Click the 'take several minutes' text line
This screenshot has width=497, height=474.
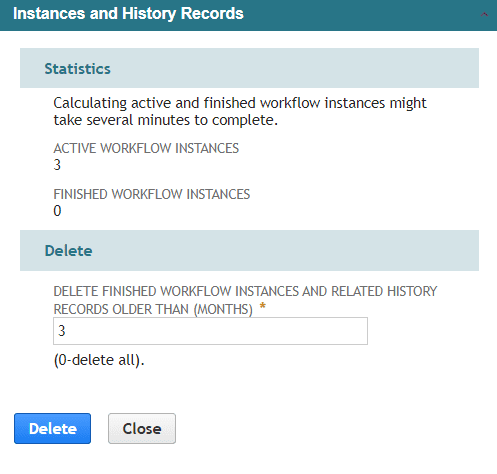click(166, 120)
